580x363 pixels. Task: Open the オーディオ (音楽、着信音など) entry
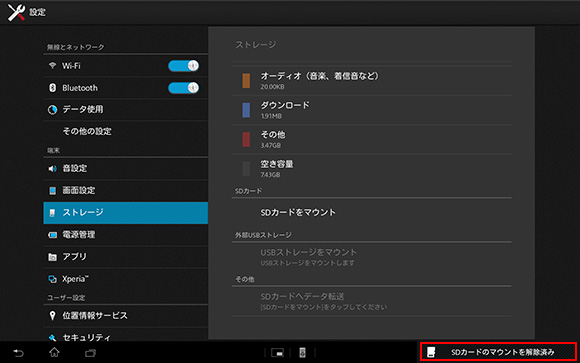(372, 81)
